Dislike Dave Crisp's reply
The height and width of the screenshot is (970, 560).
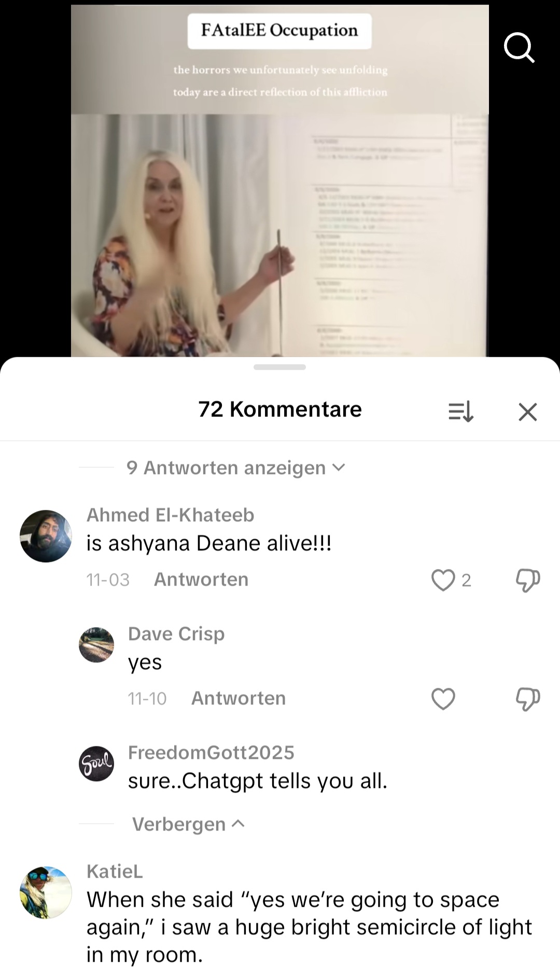(x=528, y=699)
